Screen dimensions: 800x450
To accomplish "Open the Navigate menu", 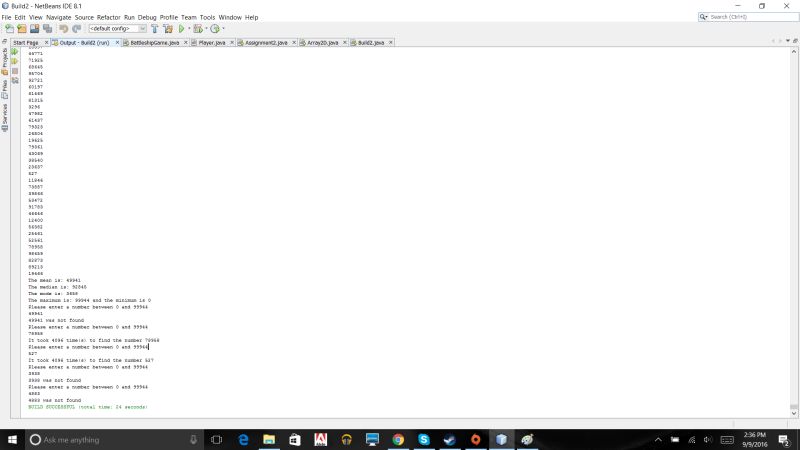I will click(59, 17).
